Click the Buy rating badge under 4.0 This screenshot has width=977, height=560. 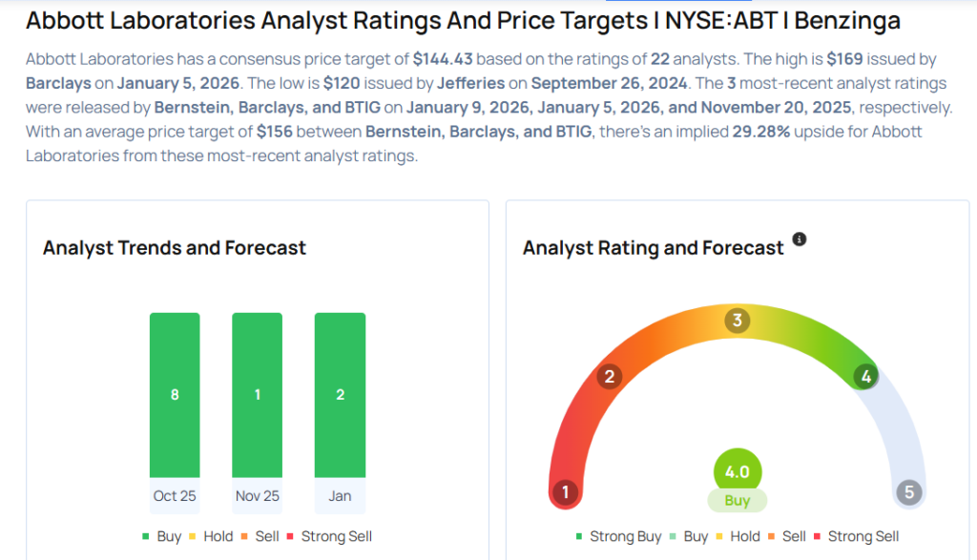pyautogui.click(x=737, y=501)
